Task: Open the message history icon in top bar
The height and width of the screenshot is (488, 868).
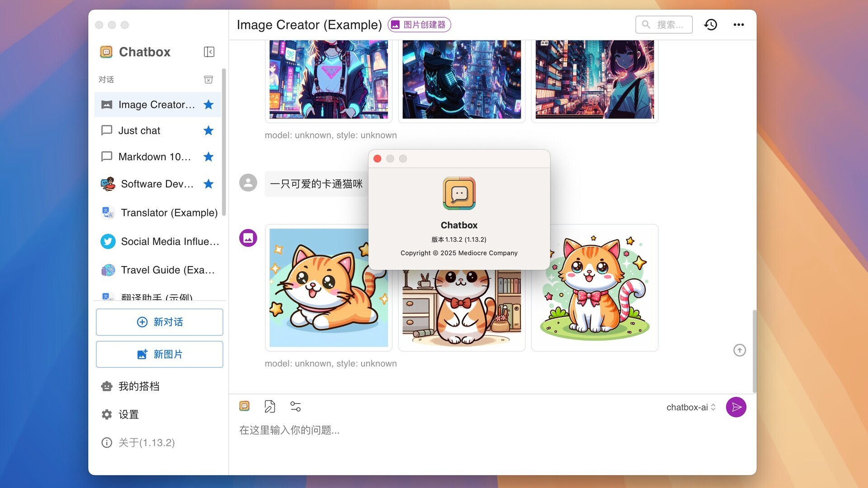Action: coord(711,25)
